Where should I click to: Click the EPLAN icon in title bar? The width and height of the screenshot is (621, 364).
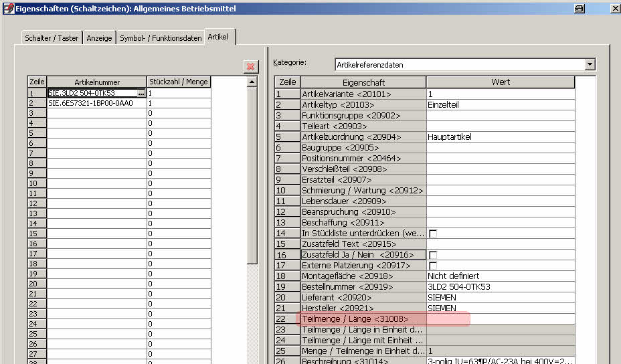click(x=8, y=8)
